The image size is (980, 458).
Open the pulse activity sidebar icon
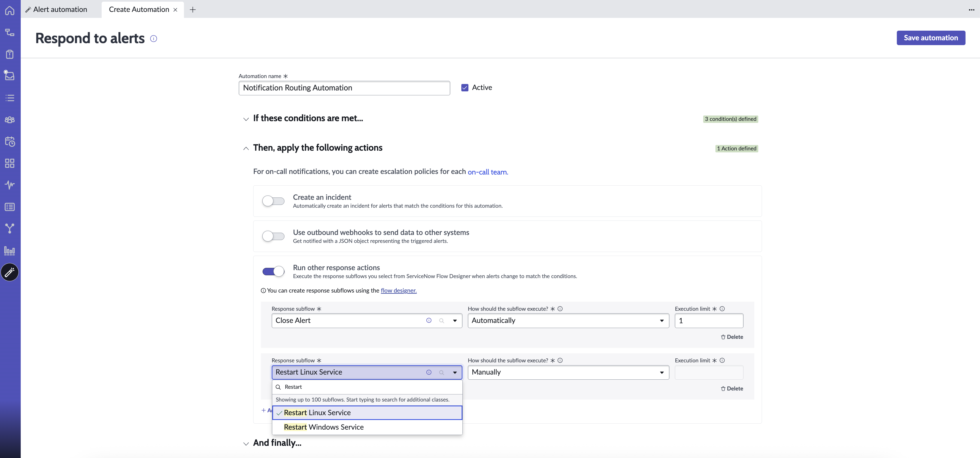[x=10, y=185]
